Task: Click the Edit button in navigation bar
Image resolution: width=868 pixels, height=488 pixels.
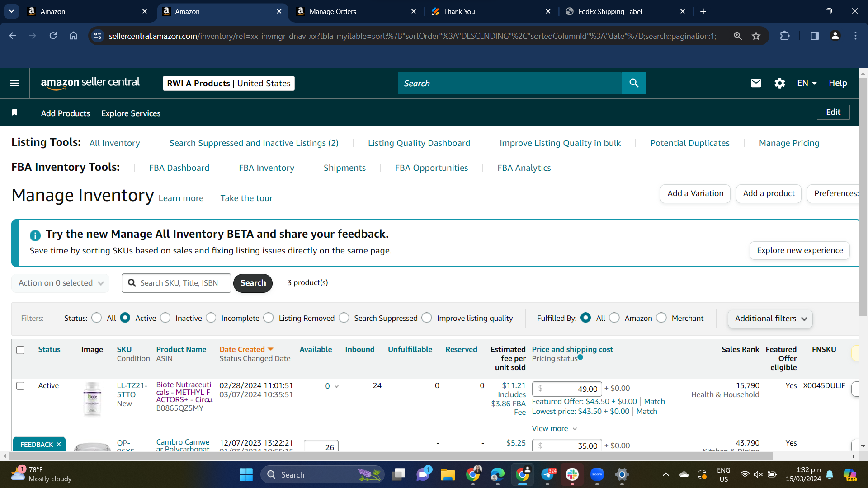Action: 833,112
